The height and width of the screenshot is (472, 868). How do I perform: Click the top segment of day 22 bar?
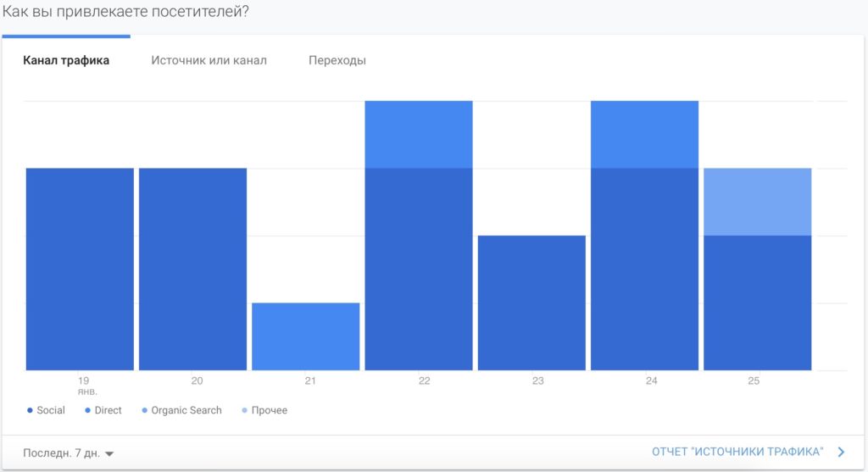click(419, 135)
